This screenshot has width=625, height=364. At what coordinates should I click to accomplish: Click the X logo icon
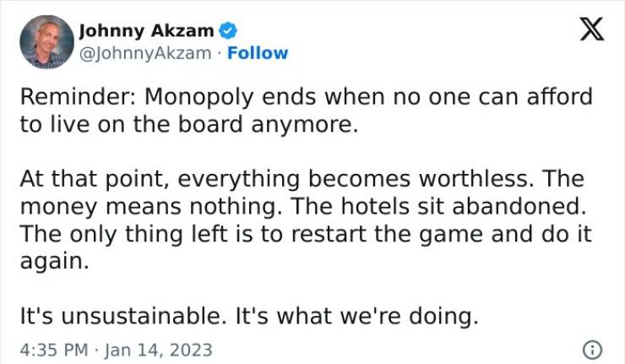(x=593, y=31)
